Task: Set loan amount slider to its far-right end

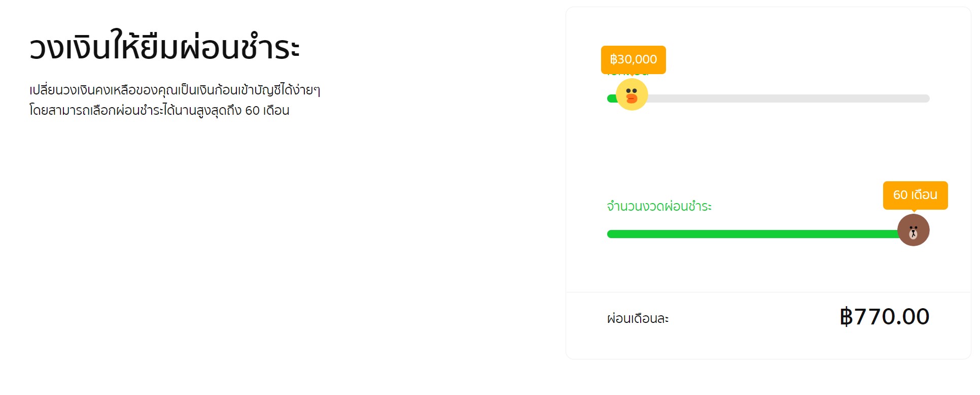Action: coord(927,98)
